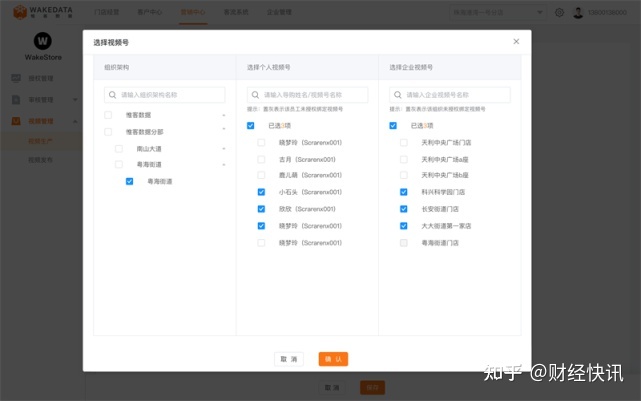Uncheck 科兴科学园门店

point(403,192)
